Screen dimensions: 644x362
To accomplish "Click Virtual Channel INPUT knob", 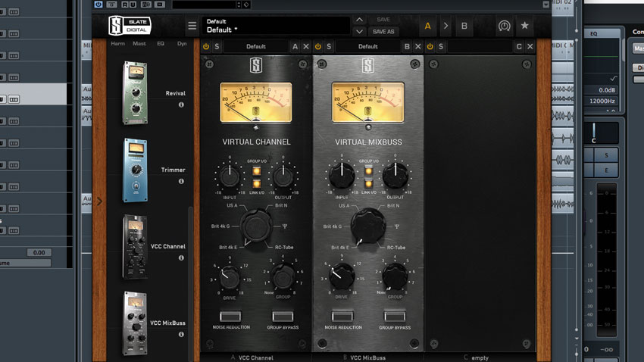I will pyautogui.click(x=230, y=176).
